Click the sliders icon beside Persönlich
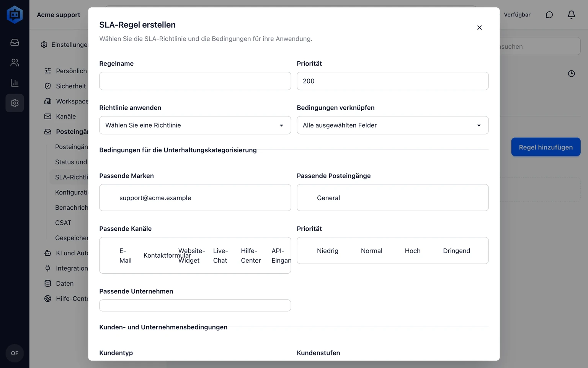588x368 pixels. click(48, 71)
